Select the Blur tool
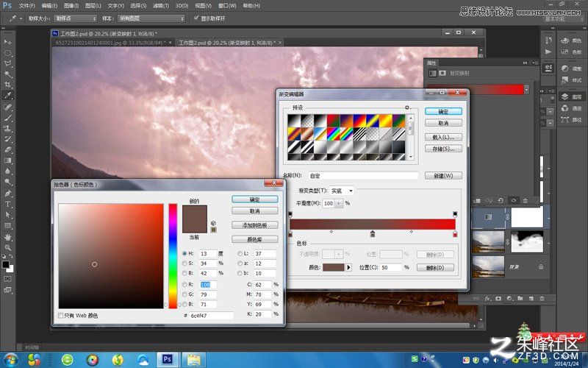The height and width of the screenshot is (368, 588). (7, 171)
